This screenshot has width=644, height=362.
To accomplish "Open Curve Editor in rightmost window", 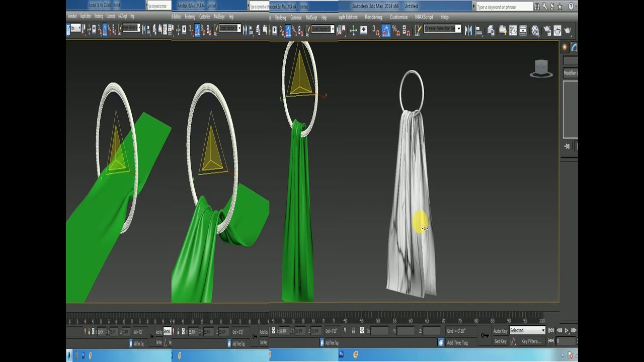I will click(x=513, y=30).
